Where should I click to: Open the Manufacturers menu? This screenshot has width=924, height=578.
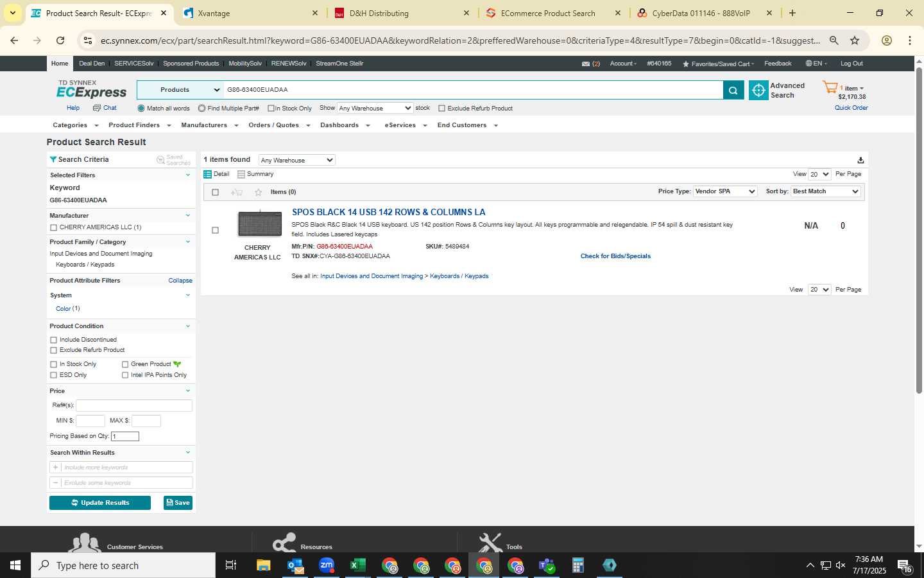coord(209,125)
